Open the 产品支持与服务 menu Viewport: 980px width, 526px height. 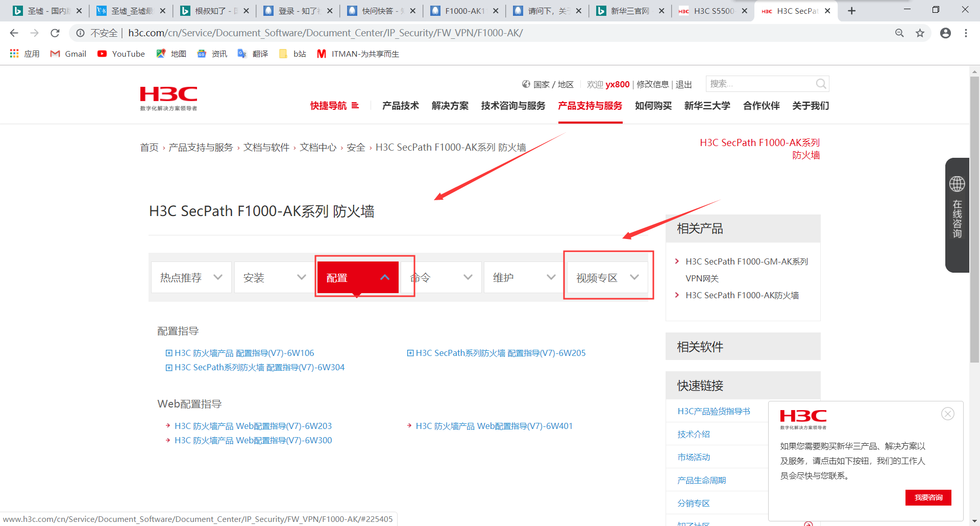590,106
